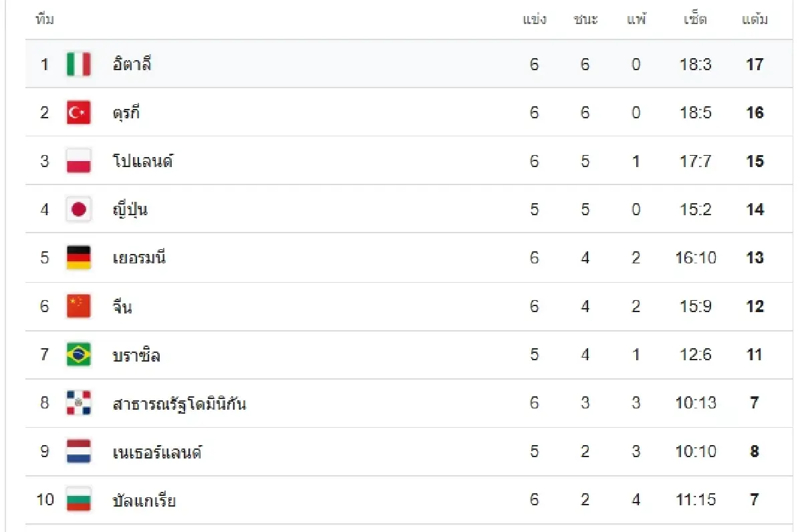802x532 pixels.
Task: Select team name เนเธอร์แลนด์
Action: [157, 452]
